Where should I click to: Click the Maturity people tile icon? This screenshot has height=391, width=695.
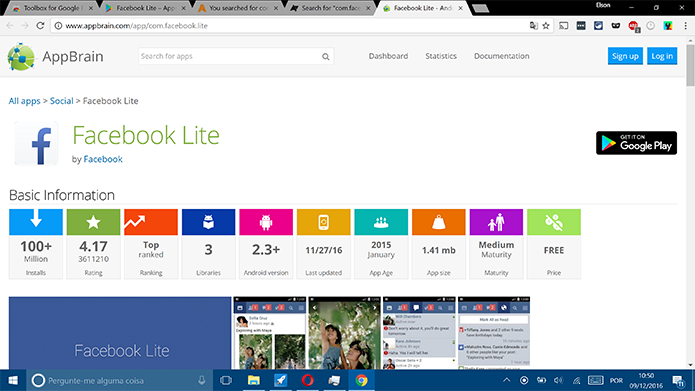point(496,222)
